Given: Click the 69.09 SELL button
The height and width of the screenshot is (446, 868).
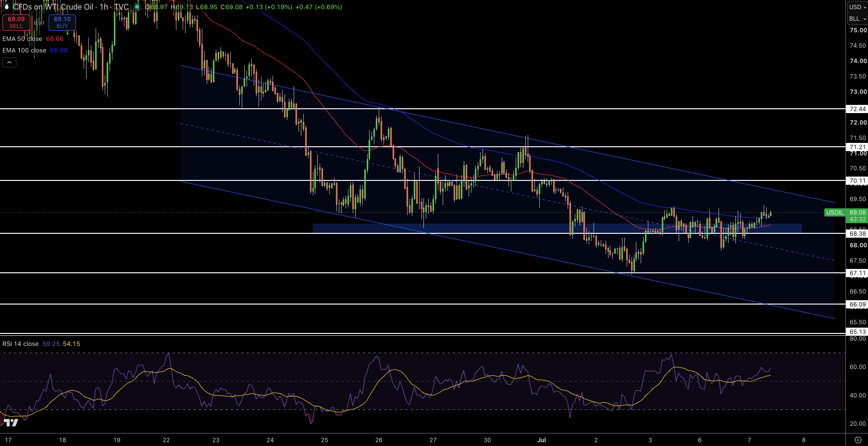Looking at the screenshot, I should click(x=16, y=22).
